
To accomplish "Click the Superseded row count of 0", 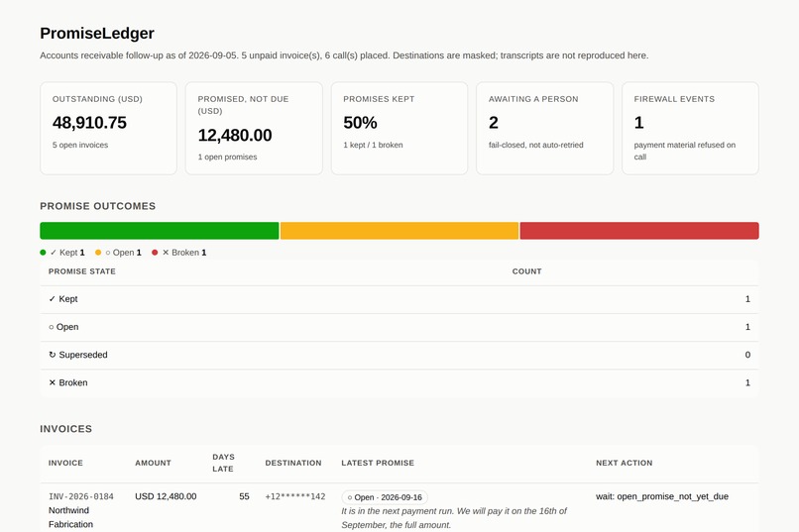I will [x=747, y=355].
